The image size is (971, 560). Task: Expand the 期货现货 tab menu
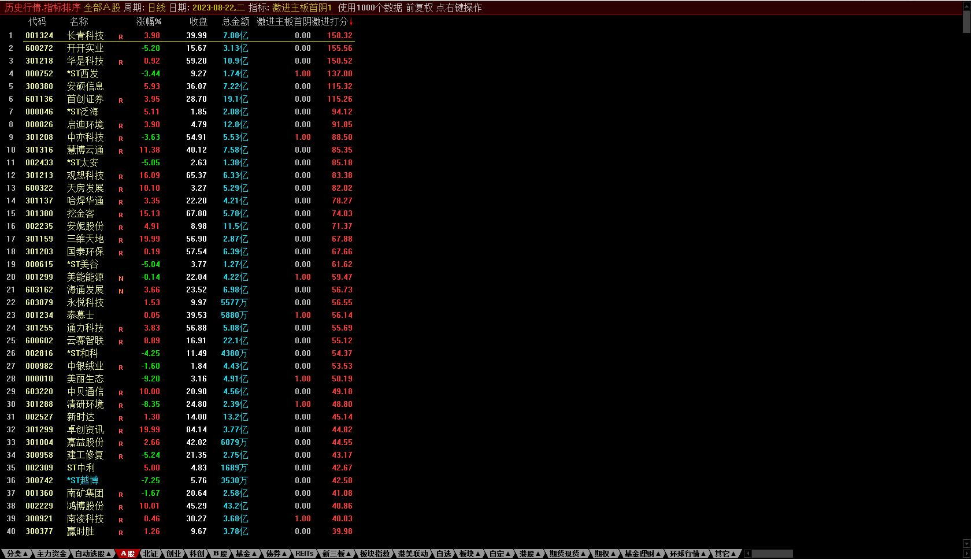567,554
